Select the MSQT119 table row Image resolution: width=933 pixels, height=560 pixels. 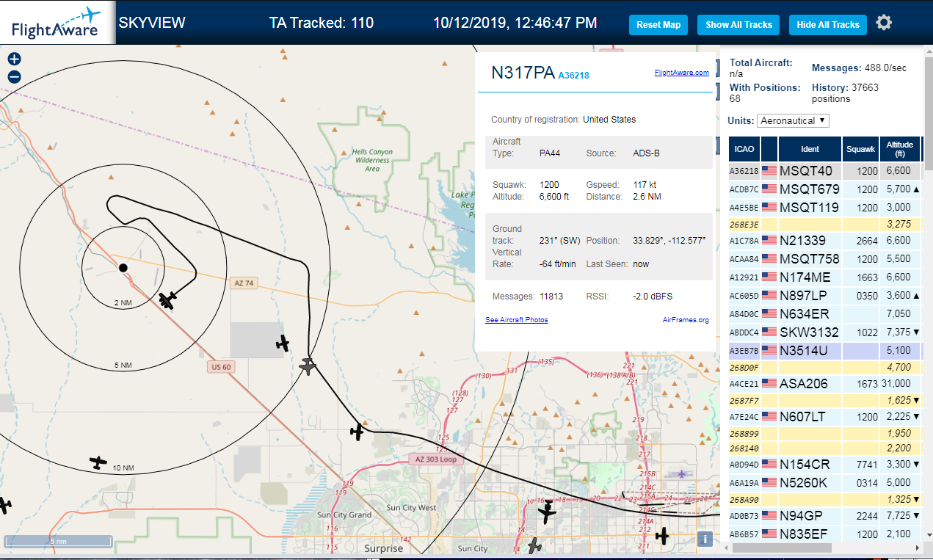(825, 206)
